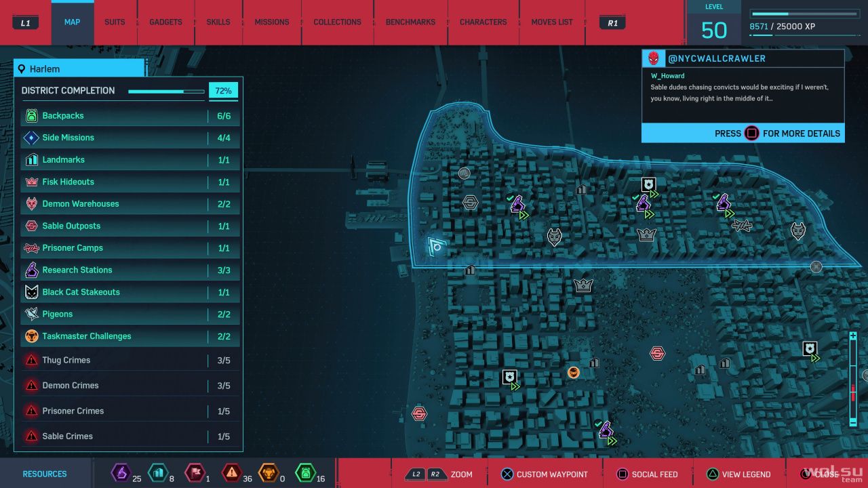The height and width of the screenshot is (488, 868).
Task: Go to the Missions tab
Action: [x=272, y=22]
